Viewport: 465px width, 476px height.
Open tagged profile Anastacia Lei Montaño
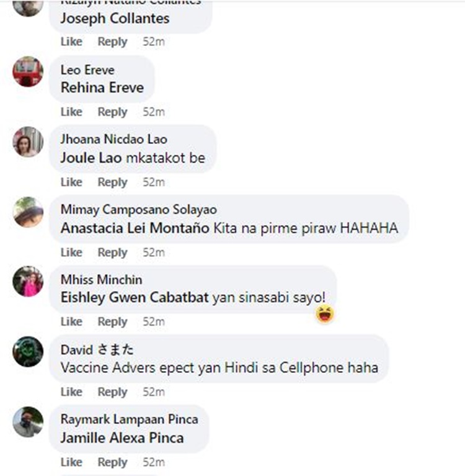135,228
